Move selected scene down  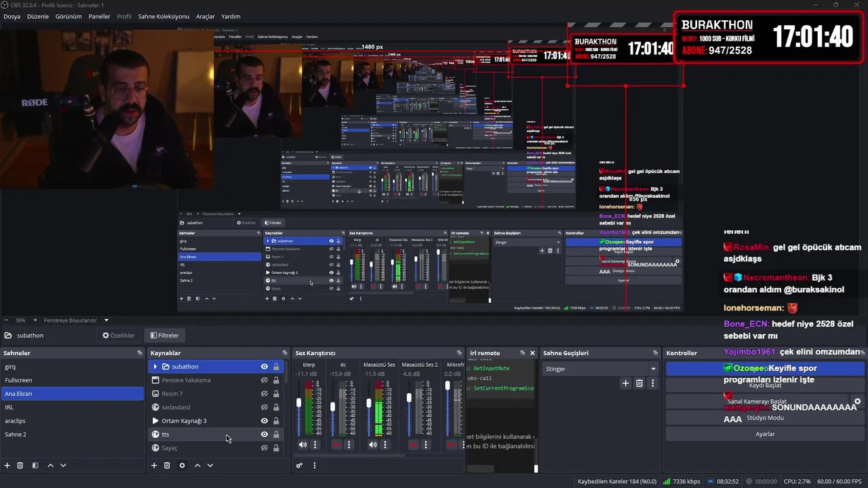point(63,466)
